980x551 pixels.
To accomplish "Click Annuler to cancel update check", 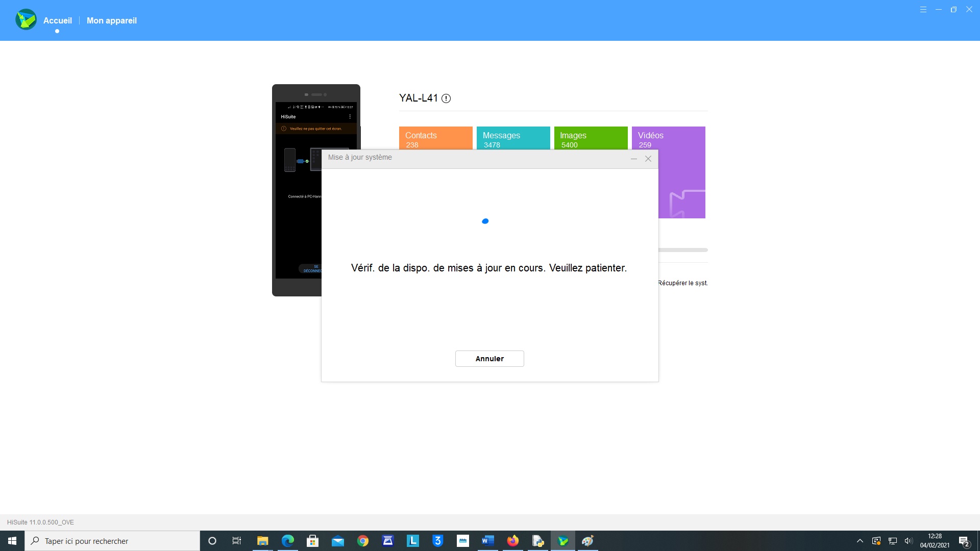I will (x=489, y=359).
